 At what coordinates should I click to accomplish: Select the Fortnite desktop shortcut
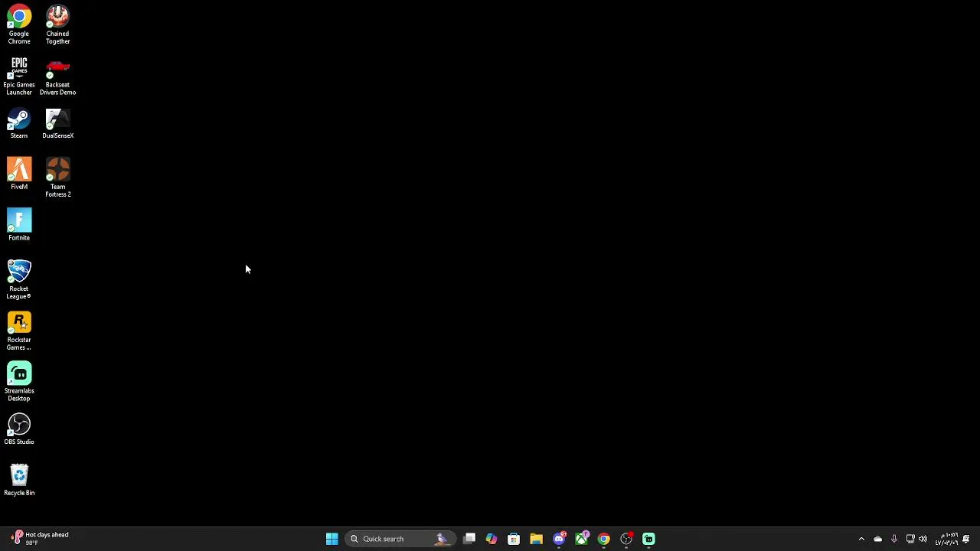19,226
